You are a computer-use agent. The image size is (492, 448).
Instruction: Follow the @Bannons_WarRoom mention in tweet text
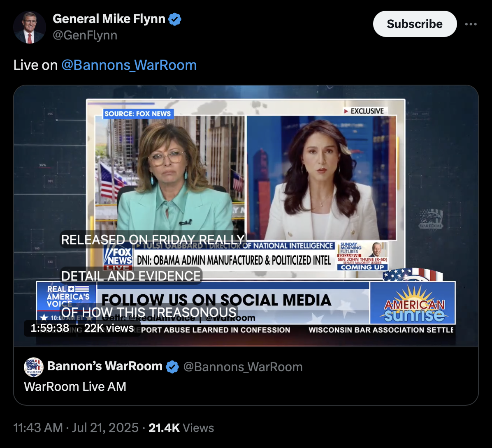pyautogui.click(x=129, y=65)
